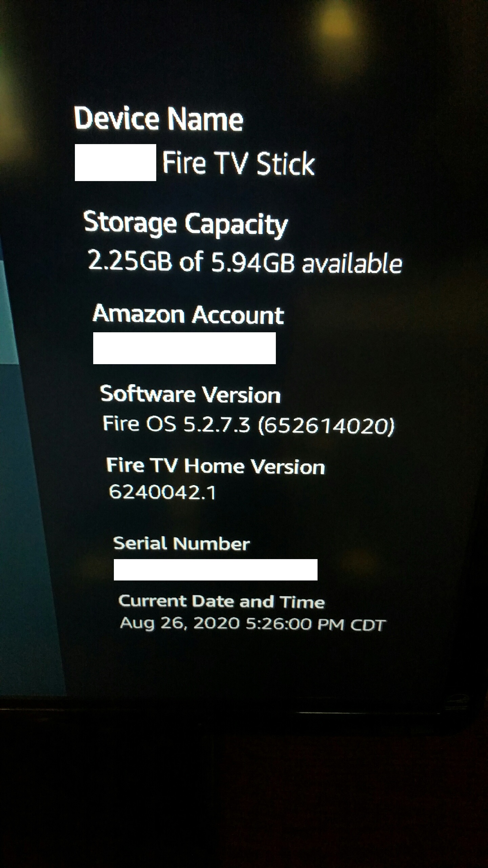Select the Current Date and Time heading
Image resolution: width=488 pixels, height=868 pixels.
coord(222,602)
